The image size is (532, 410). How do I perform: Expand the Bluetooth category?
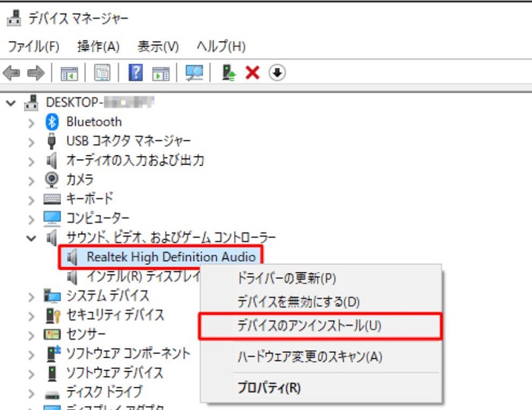coord(31,123)
